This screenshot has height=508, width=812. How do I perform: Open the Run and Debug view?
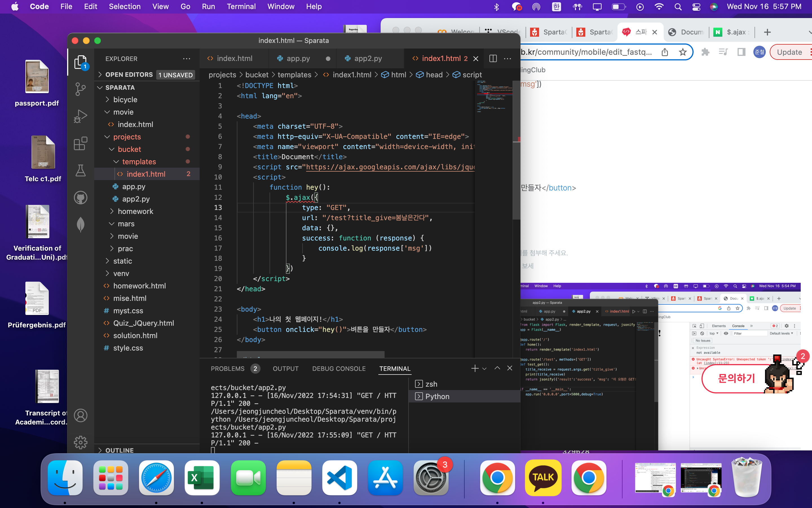tap(81, 116)
